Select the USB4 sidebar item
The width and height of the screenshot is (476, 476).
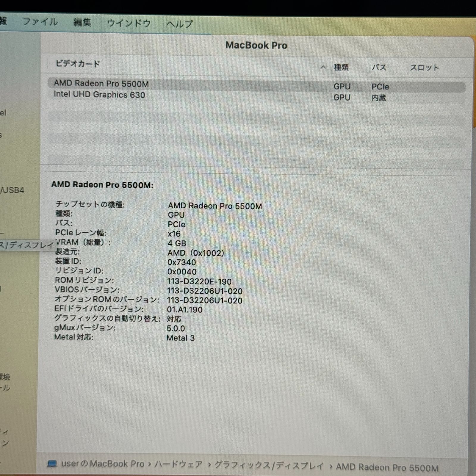pos(12,190)
